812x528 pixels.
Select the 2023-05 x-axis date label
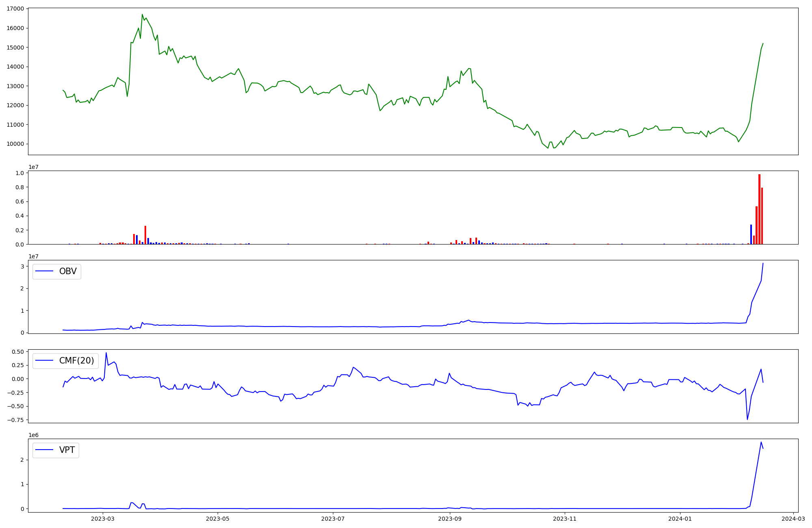click(218, 519)
